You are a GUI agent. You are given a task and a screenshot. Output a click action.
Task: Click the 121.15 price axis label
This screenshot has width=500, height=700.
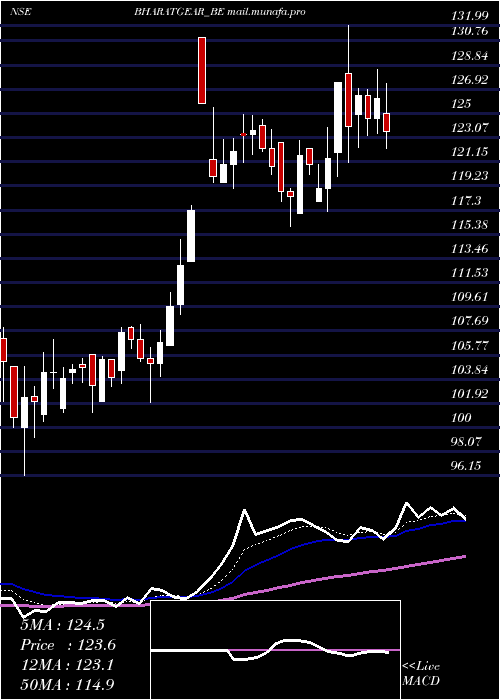click(x=468, y=152)
